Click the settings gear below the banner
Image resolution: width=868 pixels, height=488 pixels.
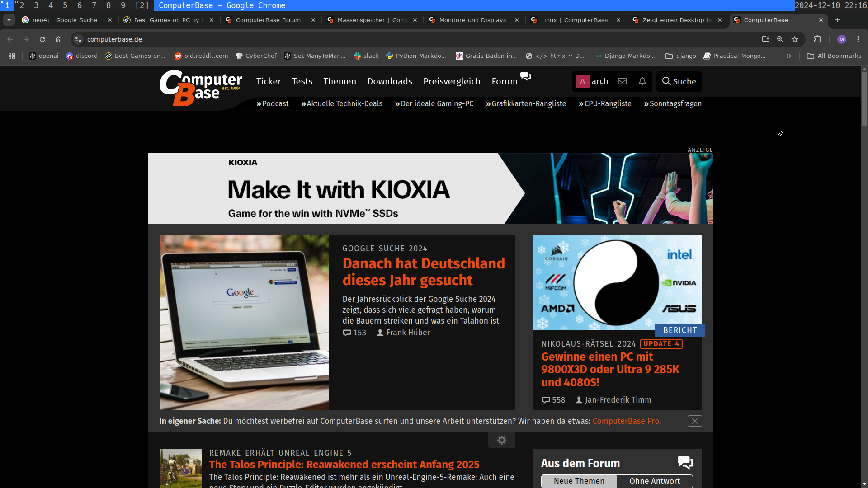click(x=501, y=440)
